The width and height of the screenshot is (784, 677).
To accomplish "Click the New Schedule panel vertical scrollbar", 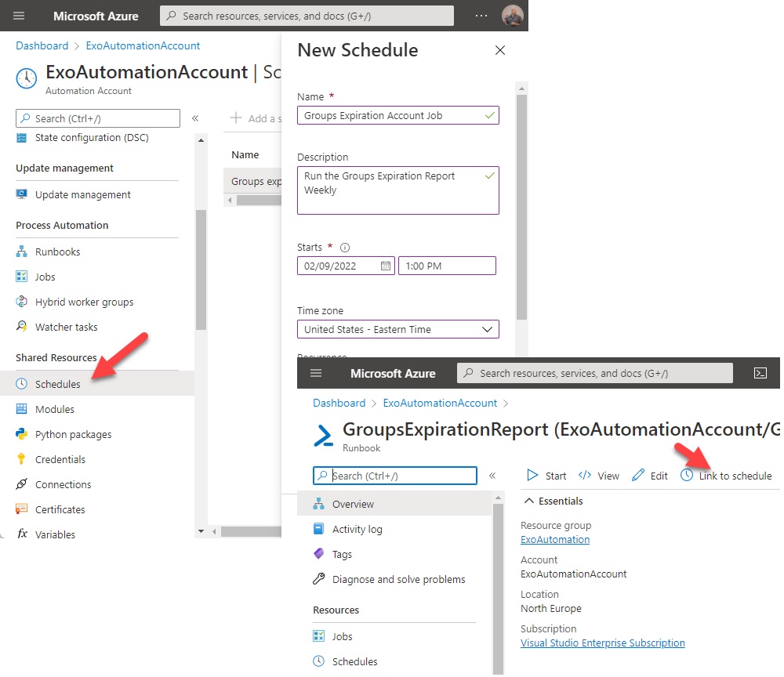I will [x=521, y=208].
